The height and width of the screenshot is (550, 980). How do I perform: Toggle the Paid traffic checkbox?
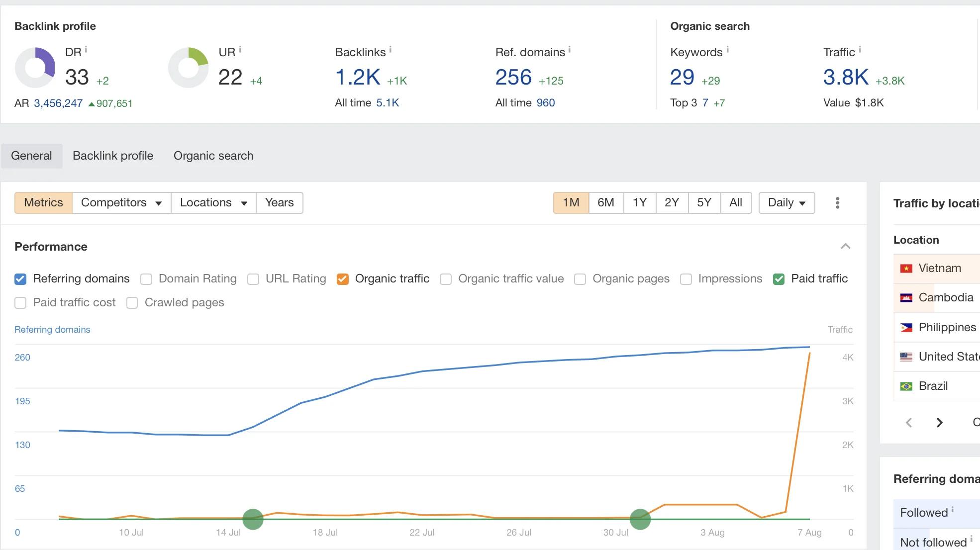(x=779, y=278)
